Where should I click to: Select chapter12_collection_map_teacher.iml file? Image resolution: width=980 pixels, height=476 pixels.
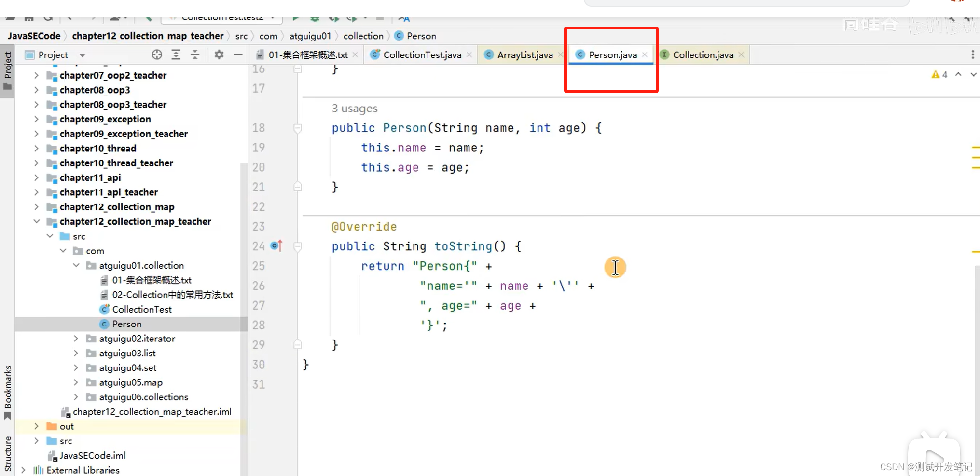point(152,412)
